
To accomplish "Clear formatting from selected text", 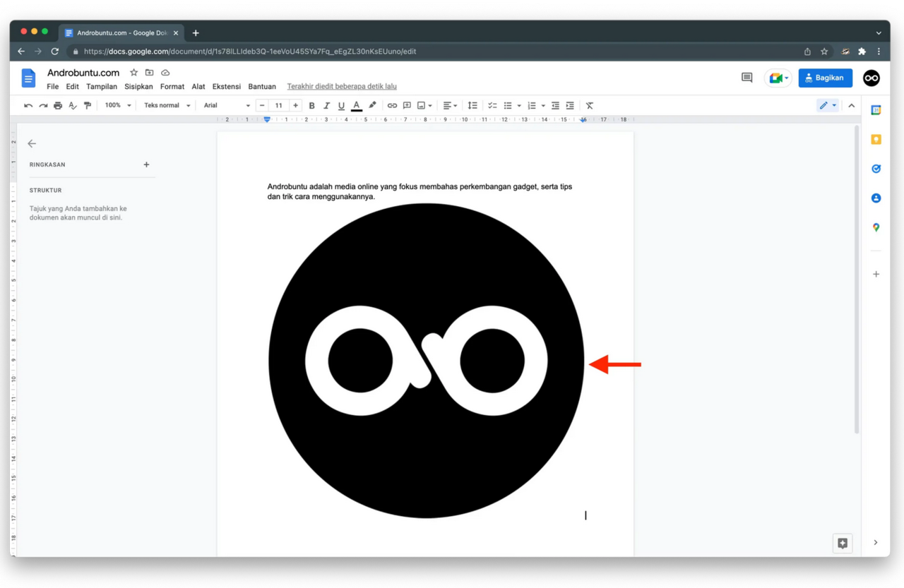I will click(x=590, y=106).
